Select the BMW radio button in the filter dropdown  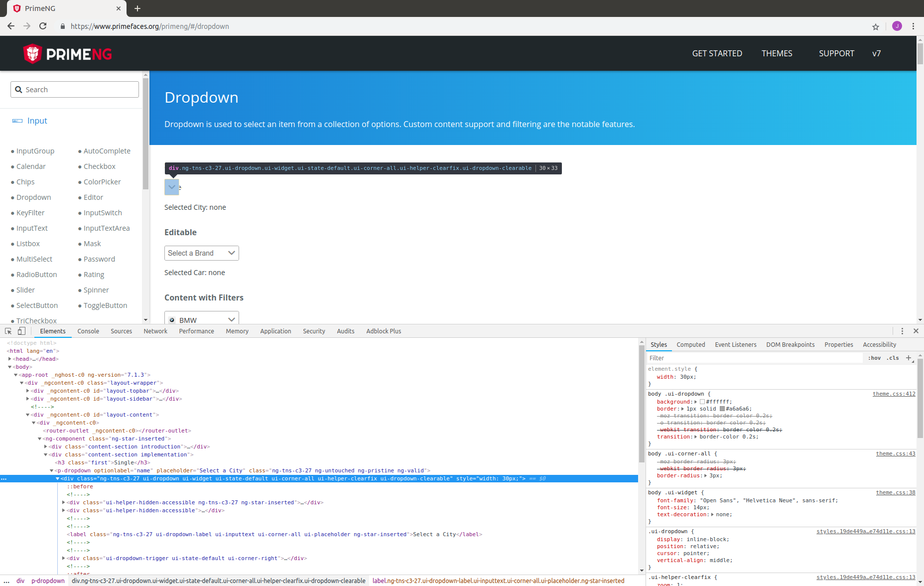pos(172,320)
